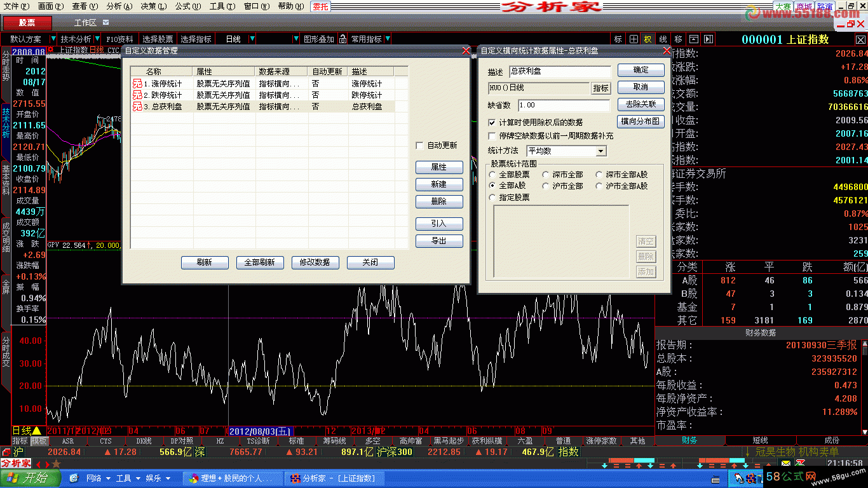The image size is (868, 488).
Task: Click the 修改数据 button
Action: 315,262
